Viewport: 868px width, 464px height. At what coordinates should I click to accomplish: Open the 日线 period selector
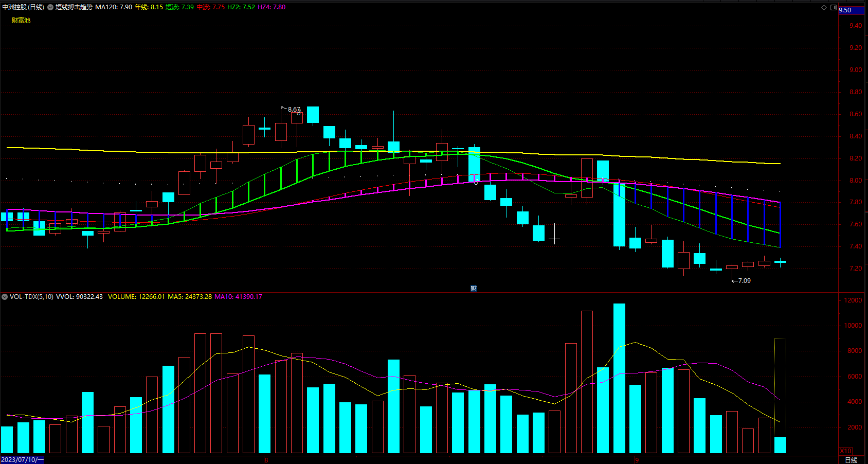851,460
